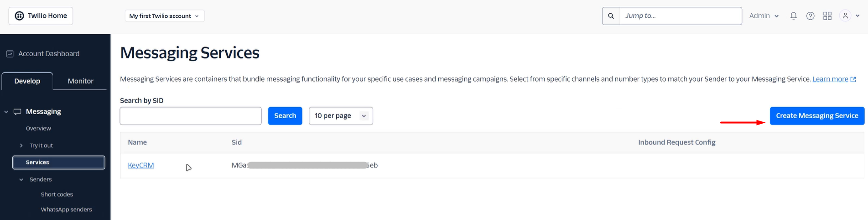The image size is (868, 220).
Task: Click the Jump to search magnifier icon
Action: 611,16
